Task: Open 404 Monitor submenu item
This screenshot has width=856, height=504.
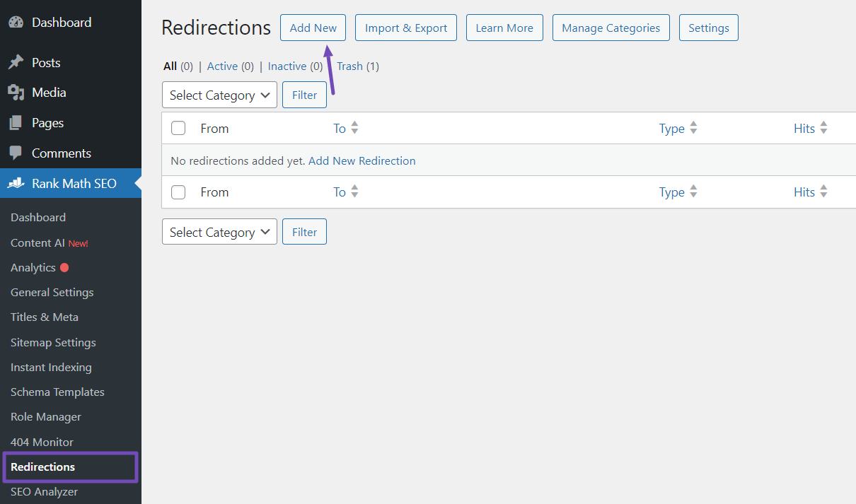Action: [x=42, y=443]
